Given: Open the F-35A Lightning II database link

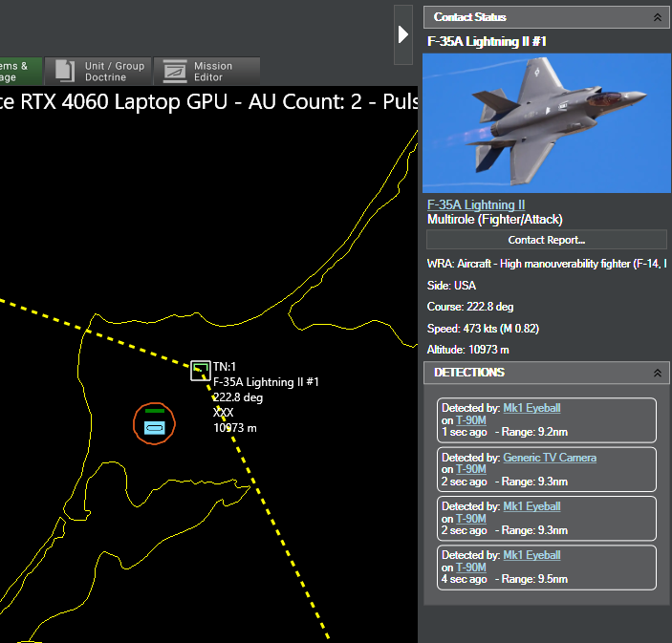Looking at the screenshot, I should [x=476, y=204].
